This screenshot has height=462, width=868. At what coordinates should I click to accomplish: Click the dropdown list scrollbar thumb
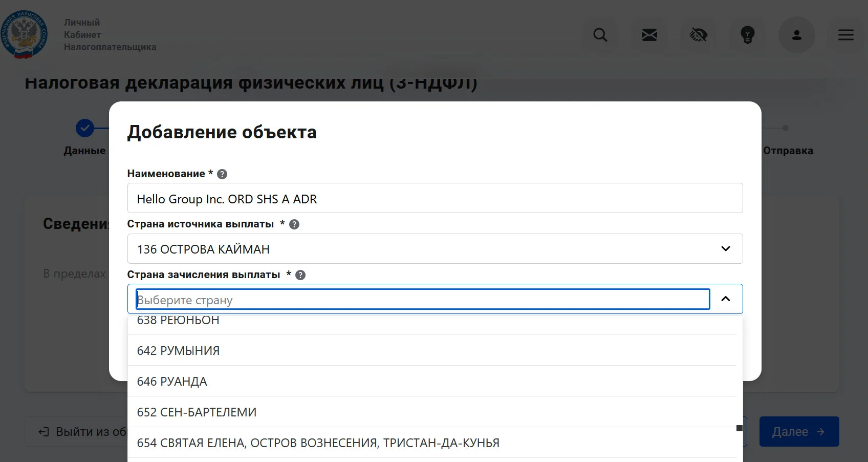tap(740, 428)
